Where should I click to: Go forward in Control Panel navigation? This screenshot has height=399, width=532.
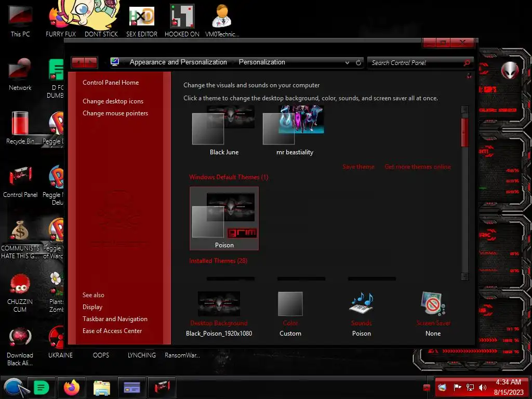click(91, 62)
